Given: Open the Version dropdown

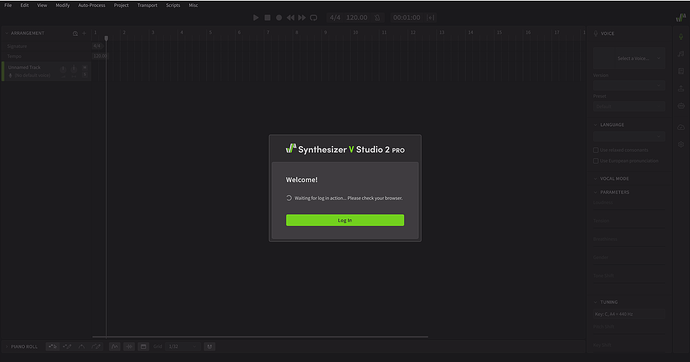Looking at the screenshot, I should 629,85.
